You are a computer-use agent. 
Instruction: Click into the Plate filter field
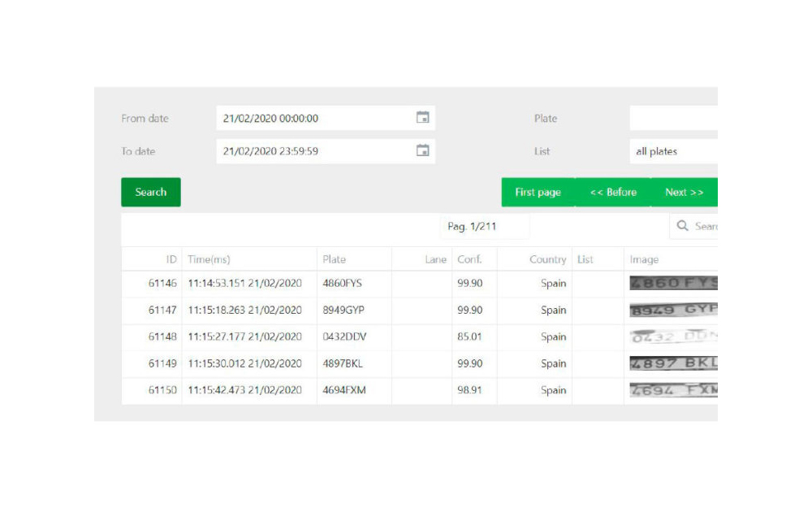[x=673, y=118]
